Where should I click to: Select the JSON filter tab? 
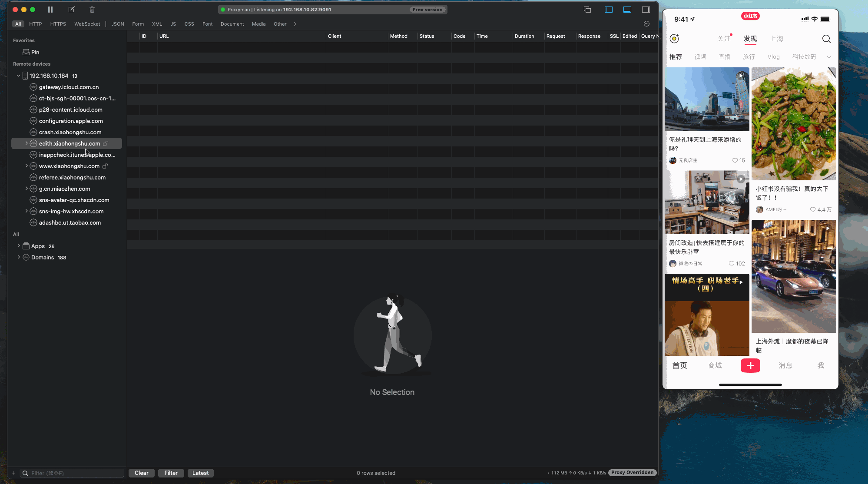[117, 24]
